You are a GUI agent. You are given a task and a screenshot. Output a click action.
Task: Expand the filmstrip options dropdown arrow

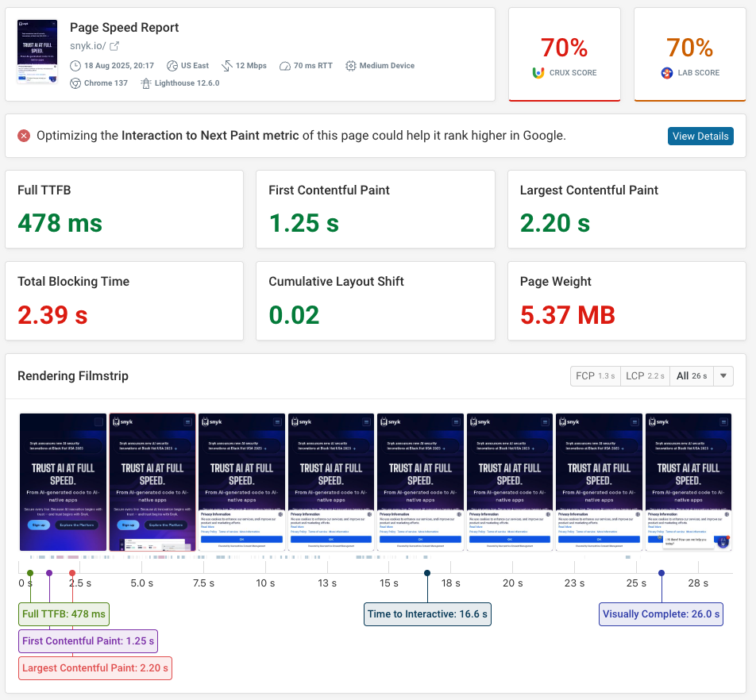point(723,376)
